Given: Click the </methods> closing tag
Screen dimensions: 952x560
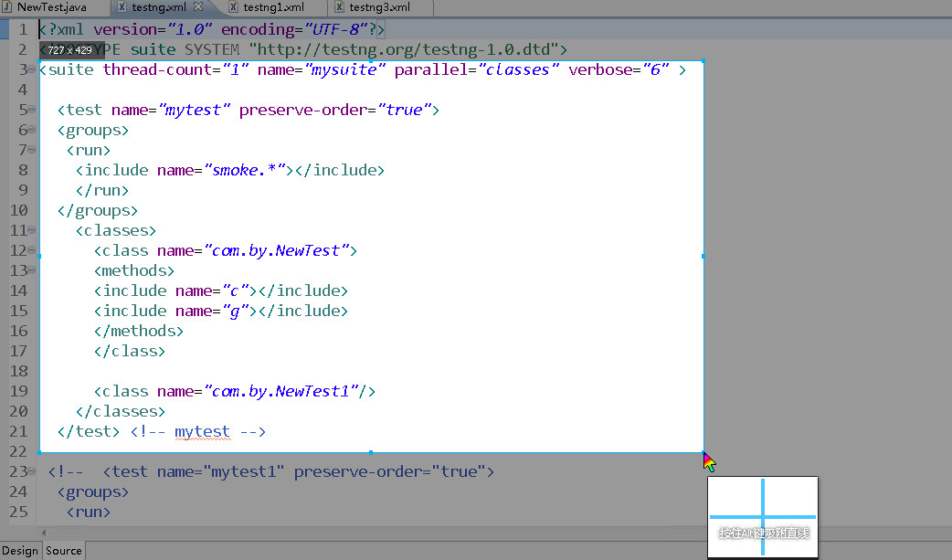Looking at the screenshot, I should point(139,331).
